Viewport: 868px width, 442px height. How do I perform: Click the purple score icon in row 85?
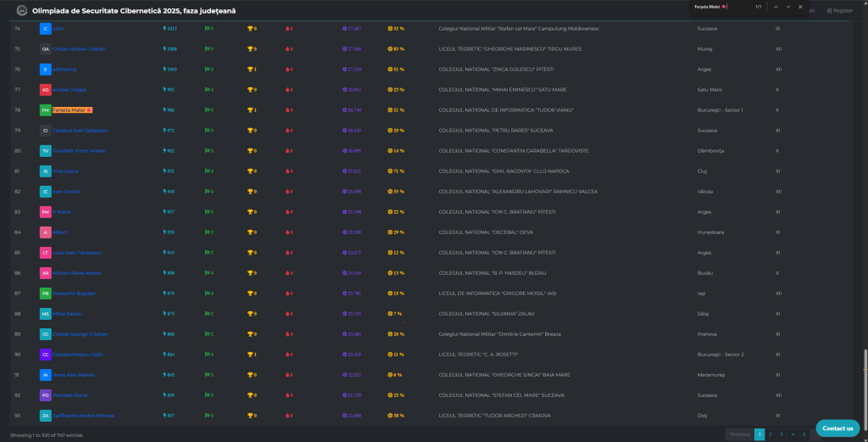(x=346, y=253)
